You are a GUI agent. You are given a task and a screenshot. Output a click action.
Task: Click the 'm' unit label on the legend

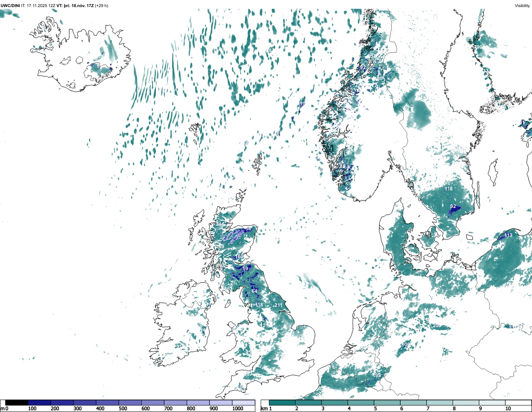point(2,409)
